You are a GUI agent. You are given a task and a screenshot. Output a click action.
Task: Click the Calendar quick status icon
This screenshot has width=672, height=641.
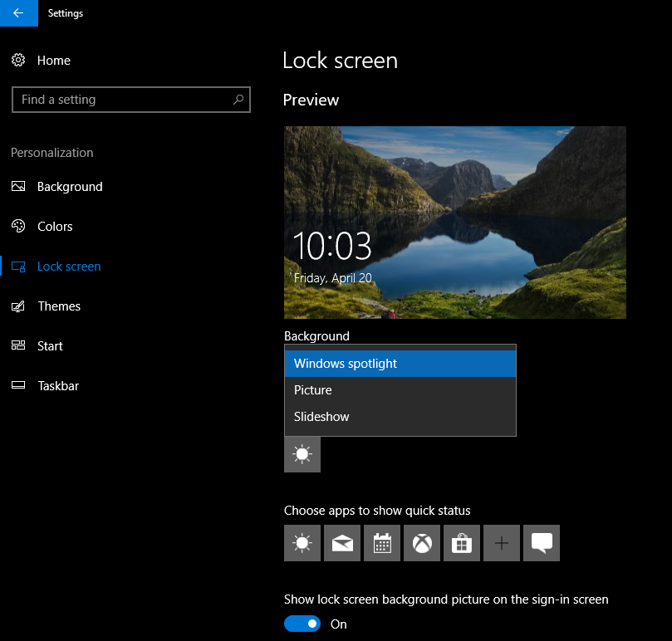coord(381,542)
